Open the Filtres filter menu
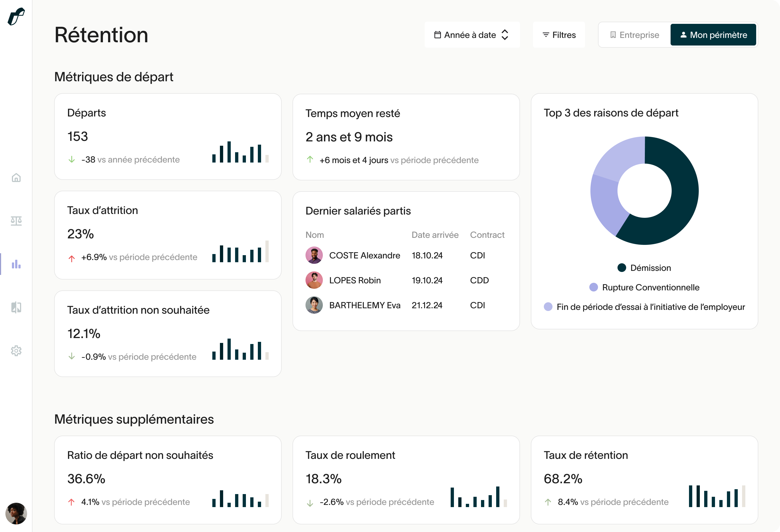 tap(559, 35)
